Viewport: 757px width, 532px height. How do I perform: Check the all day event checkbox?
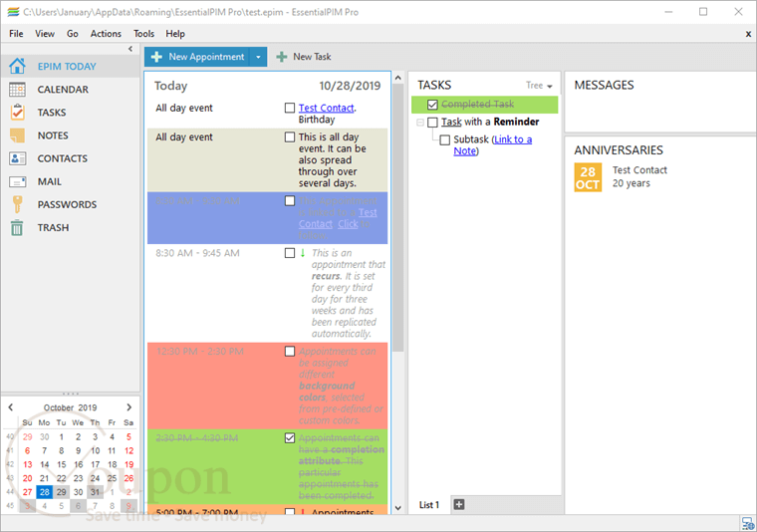290,137
